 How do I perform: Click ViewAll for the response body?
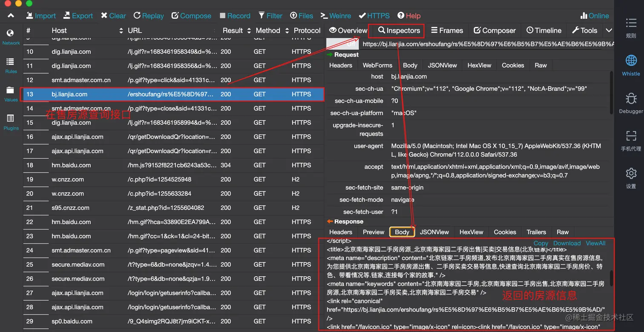click(595, 243)
